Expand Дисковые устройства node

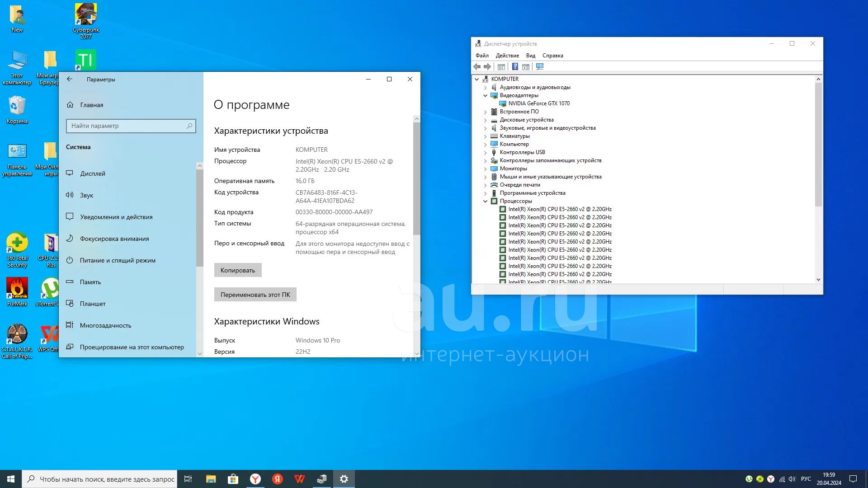click(486, 120)
